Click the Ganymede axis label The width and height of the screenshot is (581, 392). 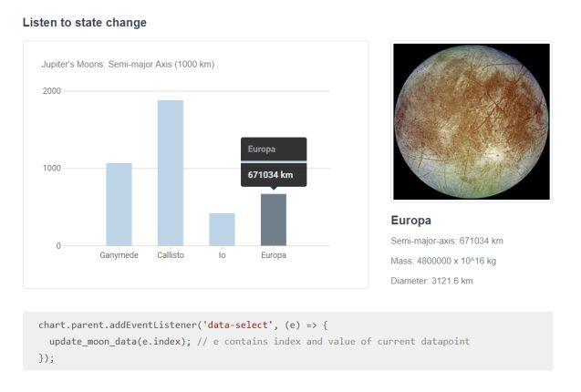tap(119, 255)
